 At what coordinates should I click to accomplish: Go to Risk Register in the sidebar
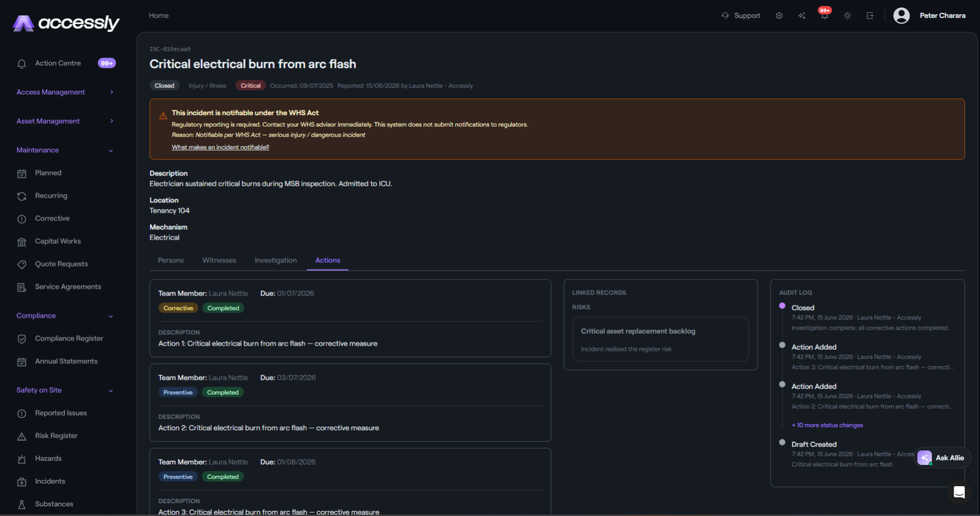pos(56,436)
